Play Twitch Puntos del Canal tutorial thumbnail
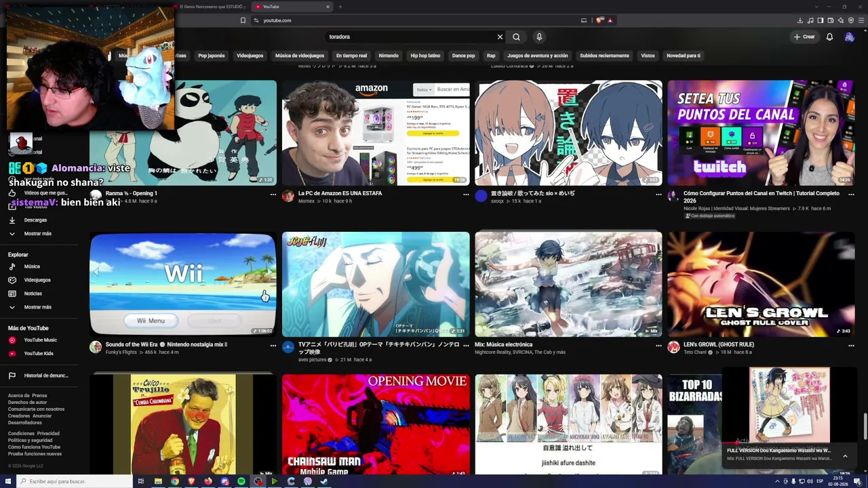 (761, 133)
